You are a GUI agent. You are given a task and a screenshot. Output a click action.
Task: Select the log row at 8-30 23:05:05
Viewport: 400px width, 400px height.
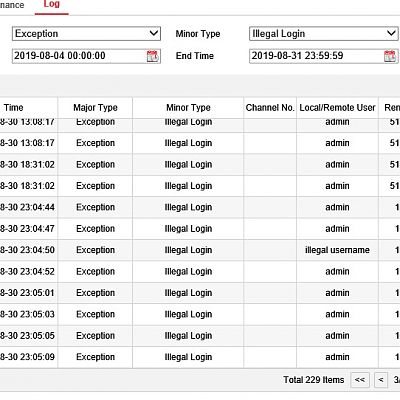point(200,335)
